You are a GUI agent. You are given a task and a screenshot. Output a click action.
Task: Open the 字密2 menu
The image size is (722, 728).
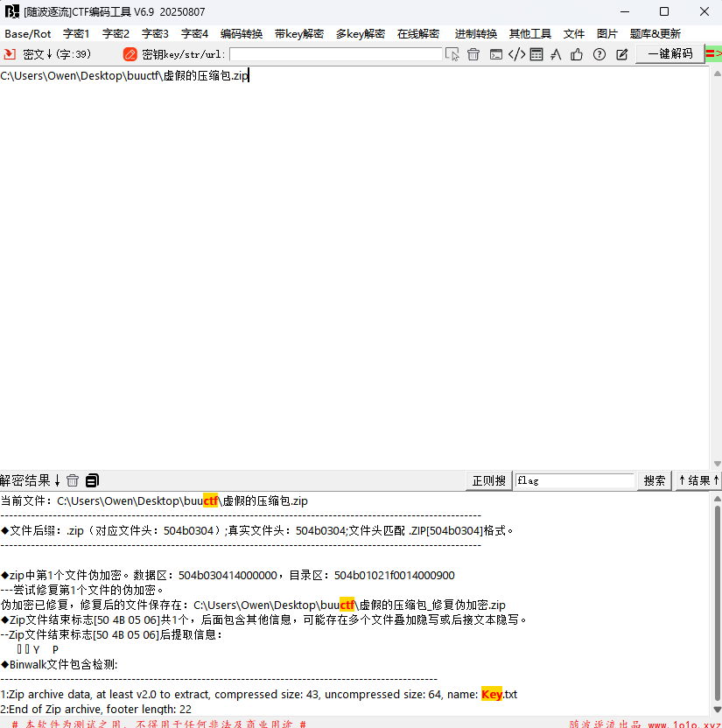[116, 34]
